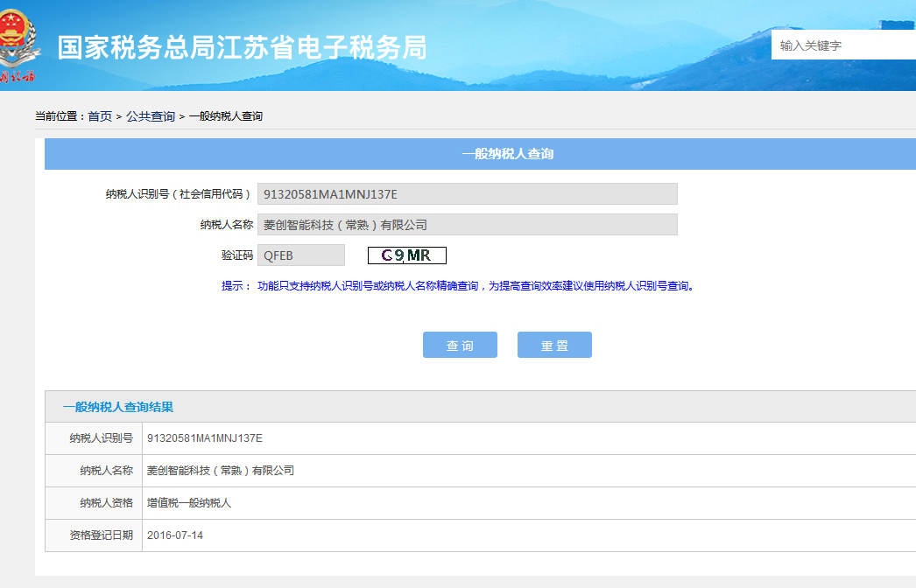Click 纳税人名称 label in results table
This screenshot has height=588, width=916.
pos(106,471)
